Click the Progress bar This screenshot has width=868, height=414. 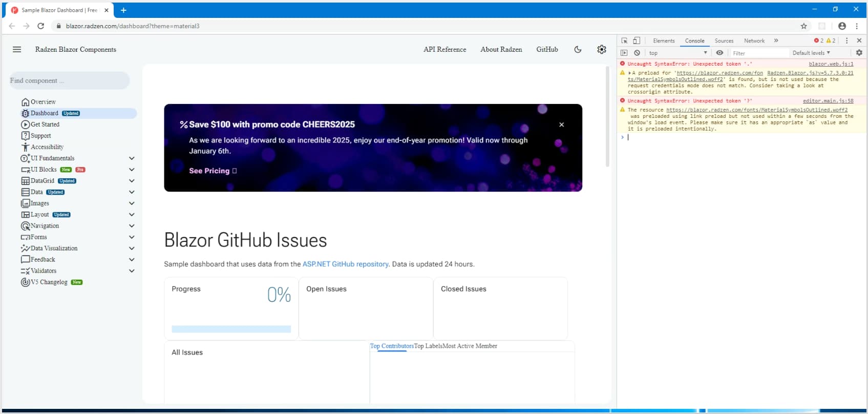(x=231, y=329)
